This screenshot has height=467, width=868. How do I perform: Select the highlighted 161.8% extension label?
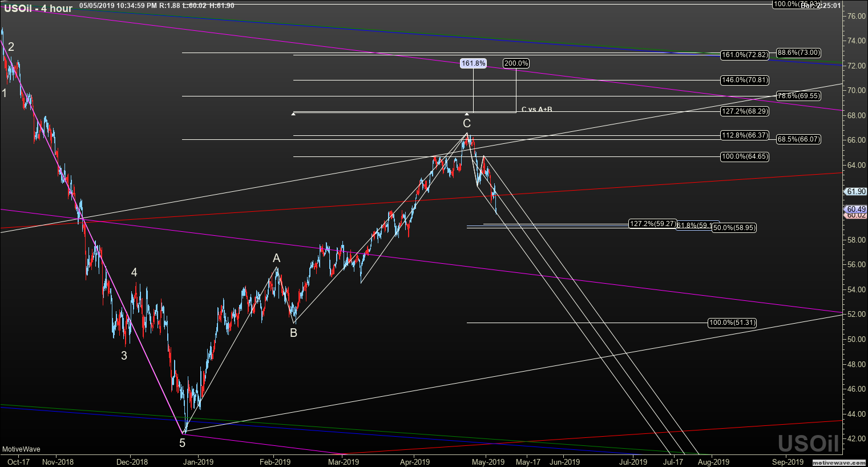point(473,63)
